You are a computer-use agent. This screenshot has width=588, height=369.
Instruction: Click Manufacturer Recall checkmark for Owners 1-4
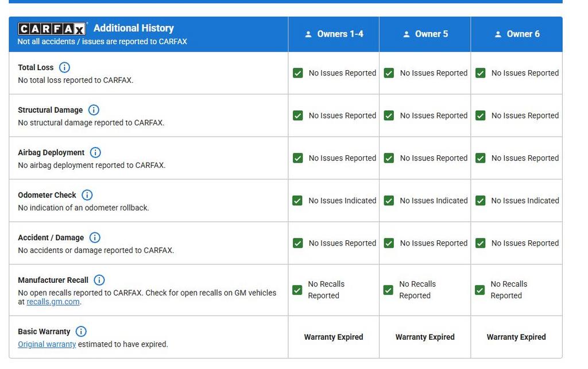pyautogui.click(x=297, y=290)
